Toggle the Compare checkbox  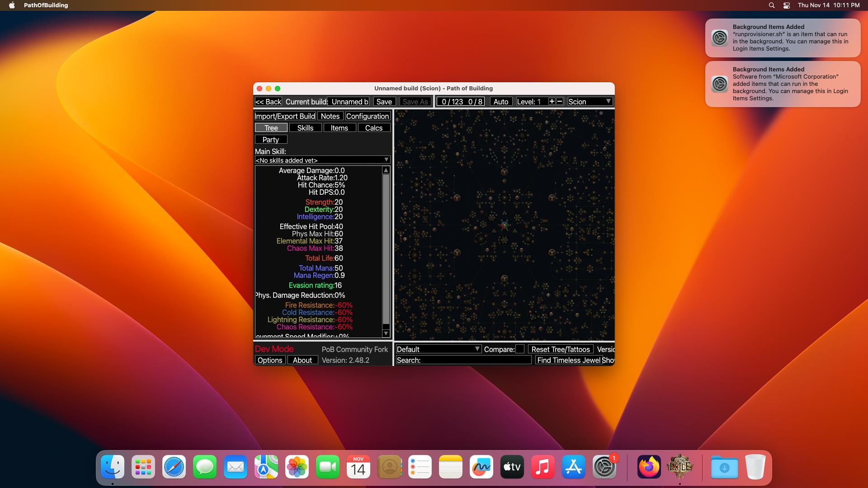[x=520, y=349]
